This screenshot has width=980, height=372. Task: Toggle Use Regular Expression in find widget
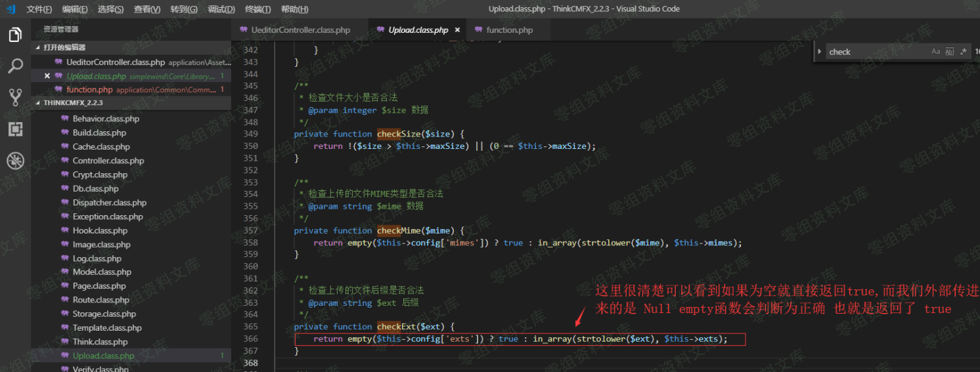(964, 51)
